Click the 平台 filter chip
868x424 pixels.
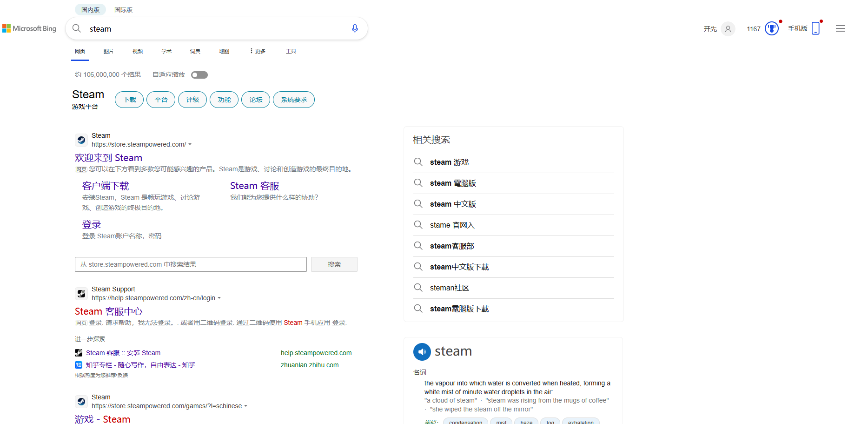coord(161,100)
